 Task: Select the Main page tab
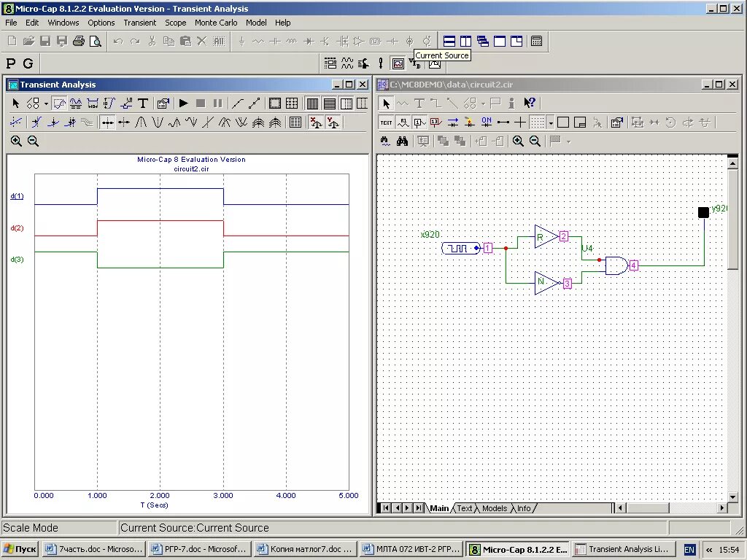[x=439, y=508]
